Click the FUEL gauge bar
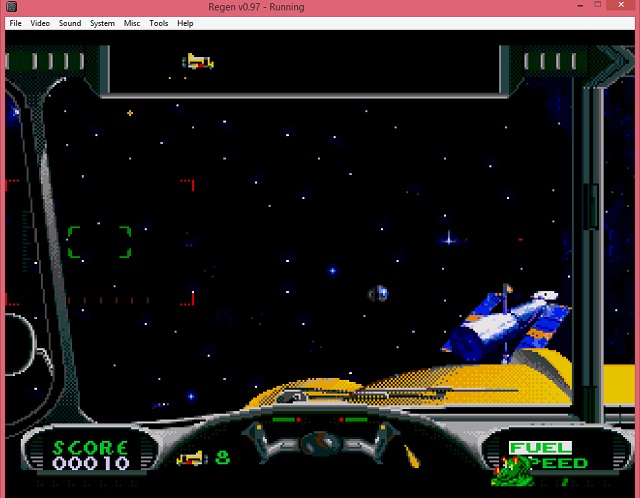 coord(540,448)
